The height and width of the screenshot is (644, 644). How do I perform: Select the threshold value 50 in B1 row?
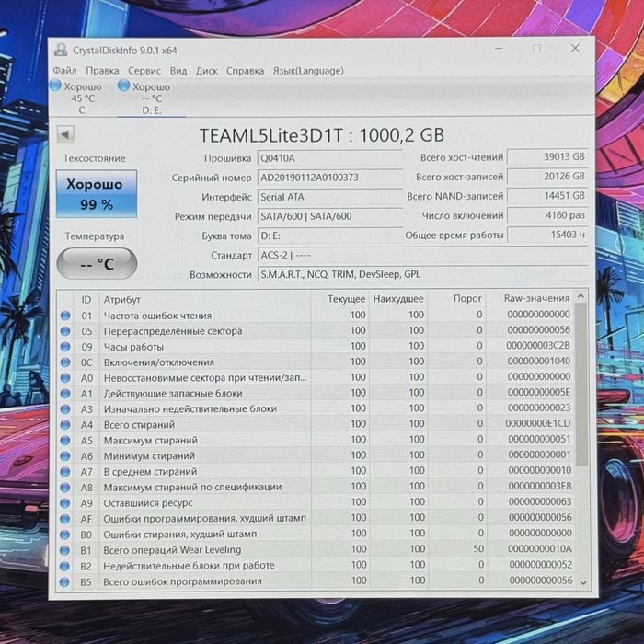click(x=478, y=548)
